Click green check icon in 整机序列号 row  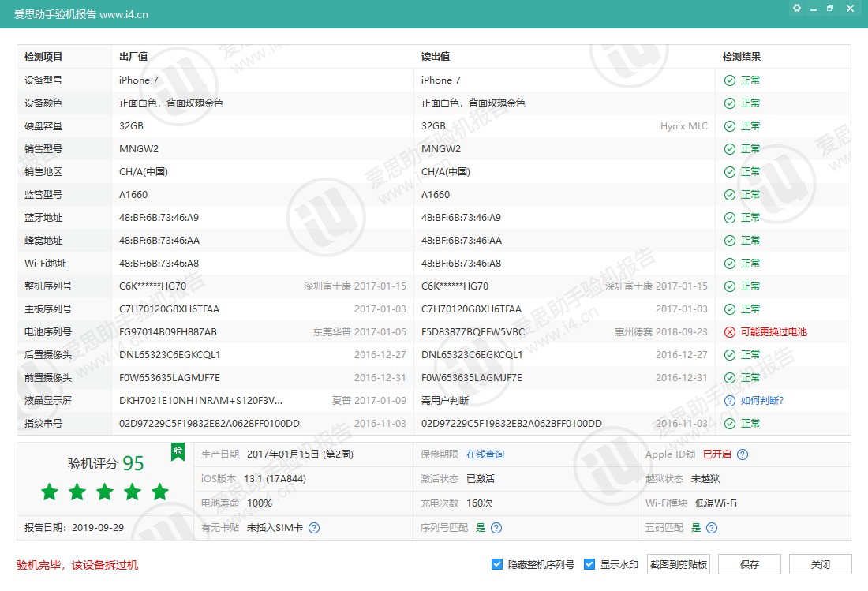pyautogui.click(x=730, y=286)
